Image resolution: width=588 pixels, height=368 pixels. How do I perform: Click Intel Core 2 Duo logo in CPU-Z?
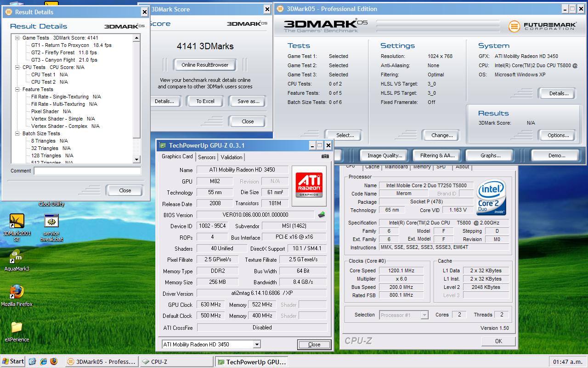tap(492, 198)
